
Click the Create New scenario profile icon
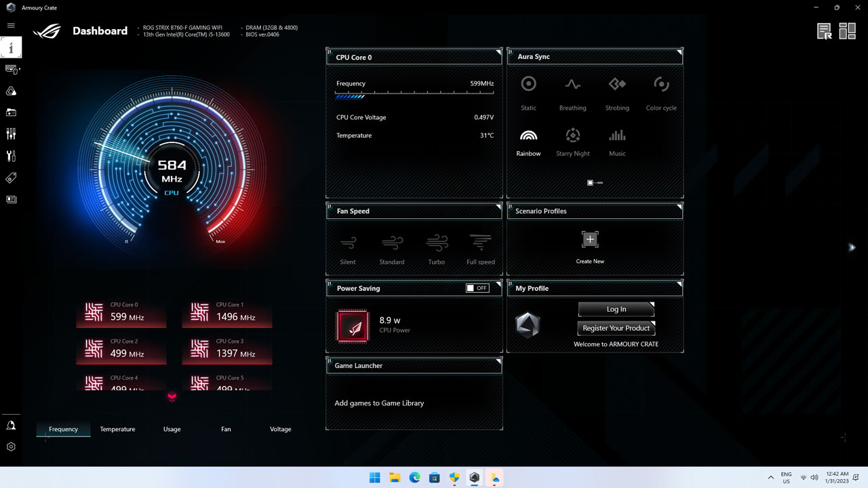pos(590,239)
